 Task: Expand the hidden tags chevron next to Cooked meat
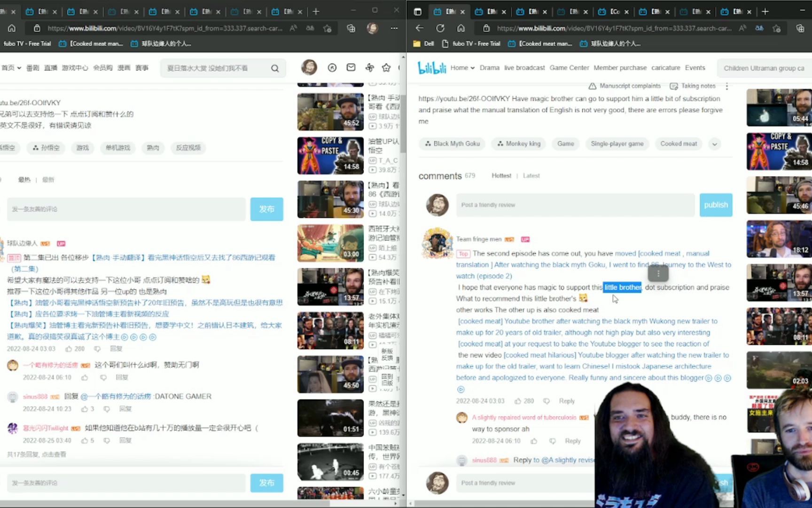click(x=714, y=144)
